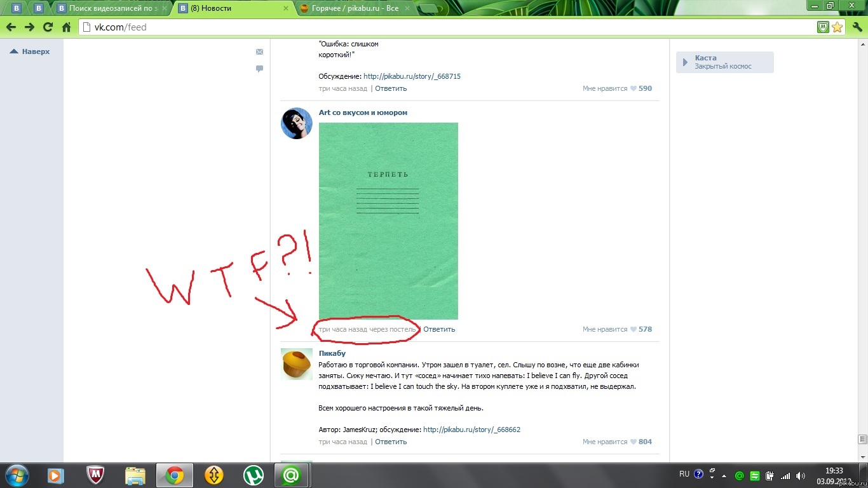Open the pikabu.ru/story/_668662 link

(x=471, y=430)
